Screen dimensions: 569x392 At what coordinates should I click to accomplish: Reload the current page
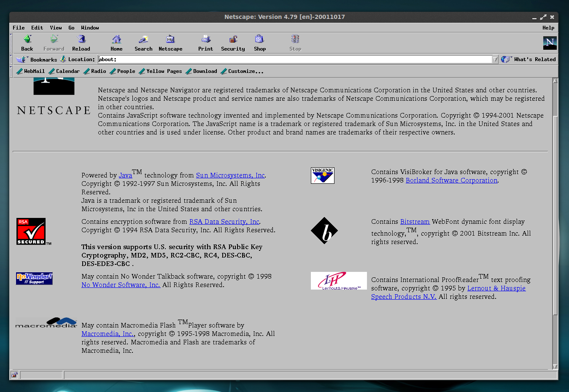point(81,42)
